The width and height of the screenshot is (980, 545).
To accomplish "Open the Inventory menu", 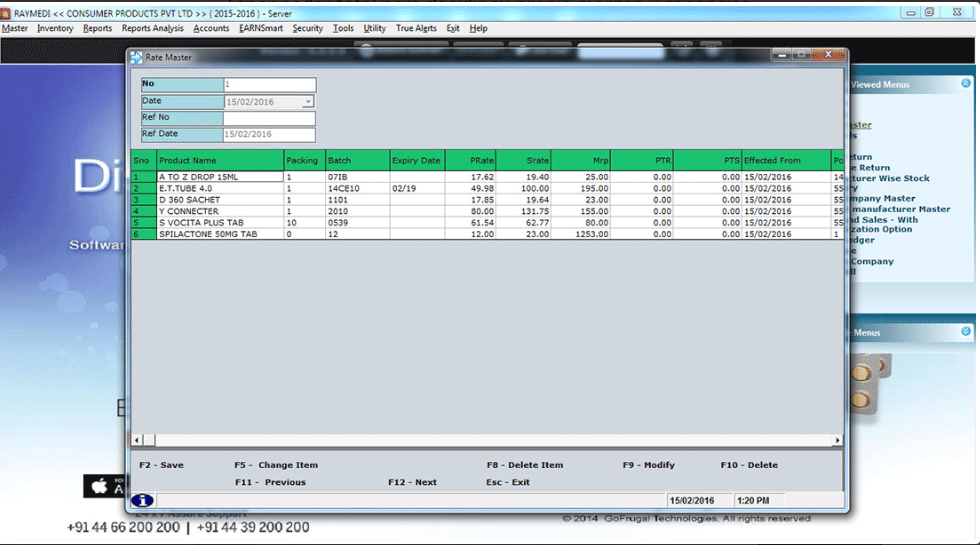I will click(x=55, y=29).
